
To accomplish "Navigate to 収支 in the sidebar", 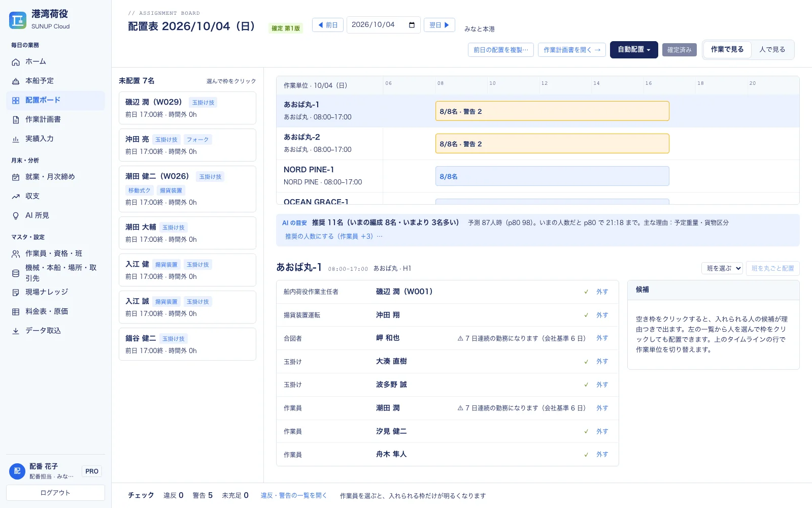I will coord(55,196).
